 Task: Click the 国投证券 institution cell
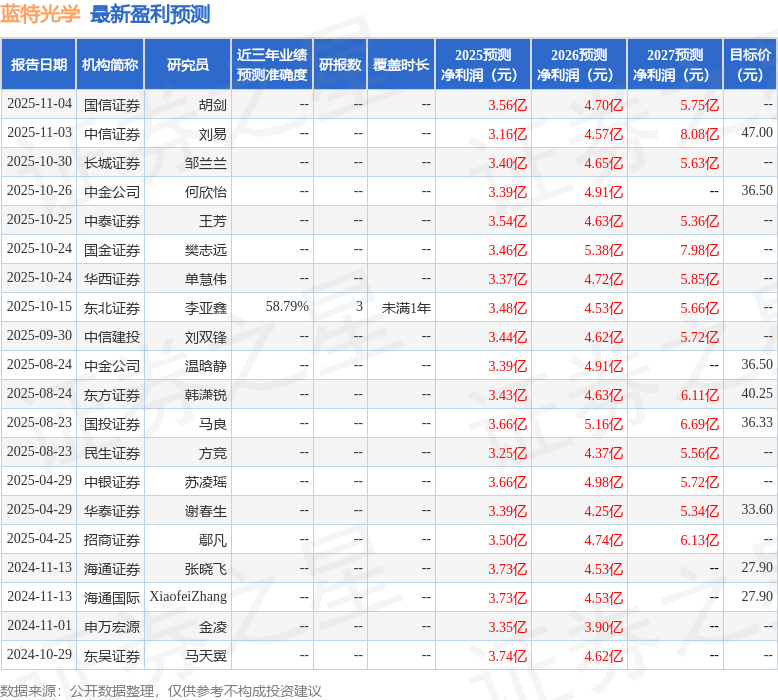pos(112,424)
